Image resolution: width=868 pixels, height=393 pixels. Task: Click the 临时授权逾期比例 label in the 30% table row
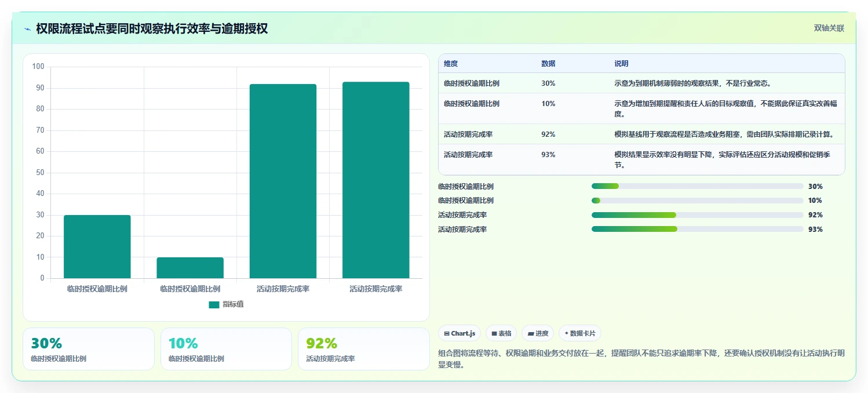pos(472,83)
